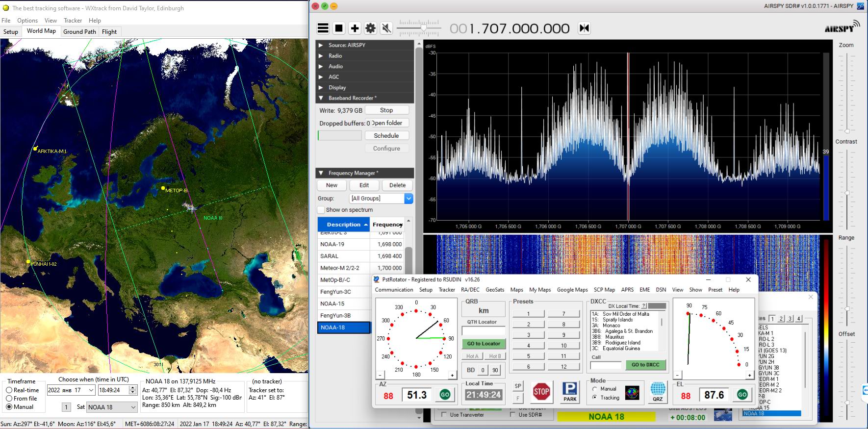The width and height of the screenshot is (868, 429).
Task: Click the GO to Locator button
Action: coord(484,344)
